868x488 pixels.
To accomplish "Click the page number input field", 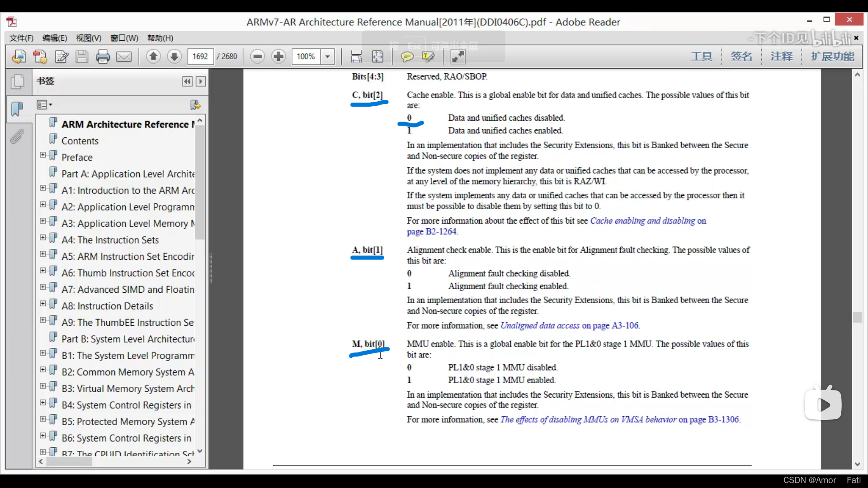I will [x=200, y=56].
